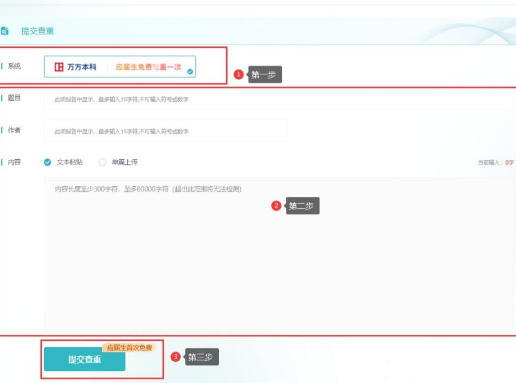Image resolution: width=516 pixels, height=383 pixels.
Task: Click the 当前输入 character count text
Action: click(x=496, y=162)
